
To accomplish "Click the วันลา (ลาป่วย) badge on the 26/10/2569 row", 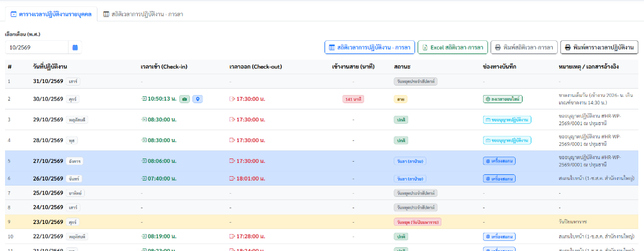I will (x=410, y=179).
